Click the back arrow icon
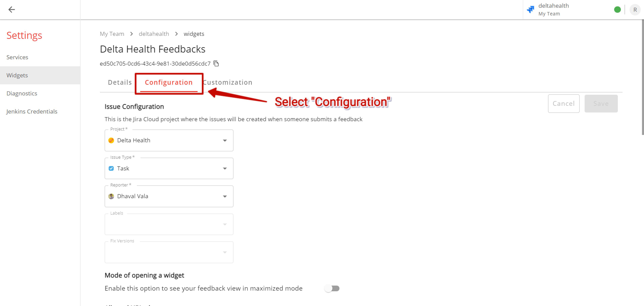 pos(12,10)
